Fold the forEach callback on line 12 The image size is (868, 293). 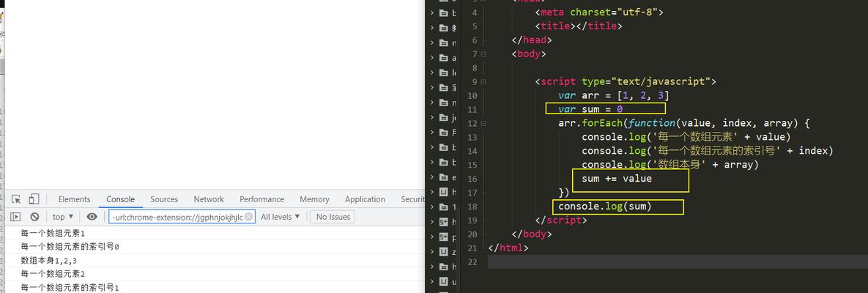point(483,124)
